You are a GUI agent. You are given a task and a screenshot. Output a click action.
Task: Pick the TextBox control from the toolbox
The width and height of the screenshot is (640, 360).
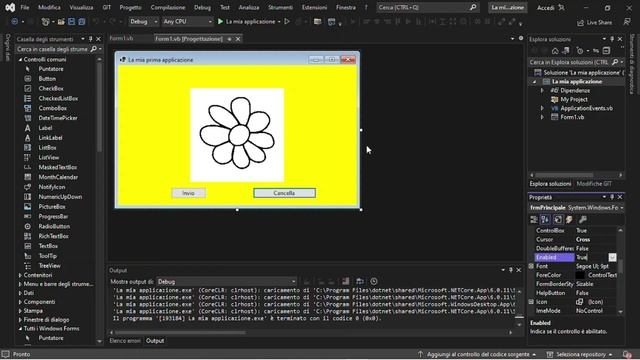(x=48, y=246)
